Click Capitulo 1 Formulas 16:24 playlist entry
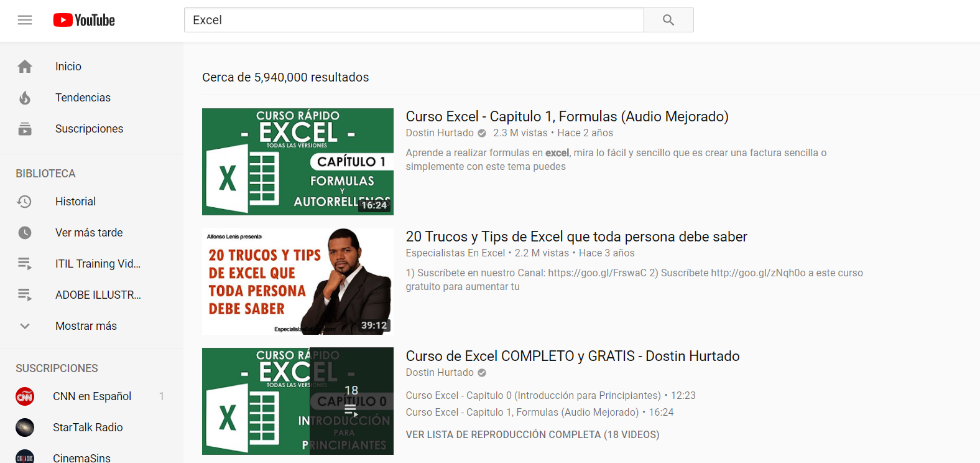Image resolution: width=980 pixels, height=463 pixels. 540,413
